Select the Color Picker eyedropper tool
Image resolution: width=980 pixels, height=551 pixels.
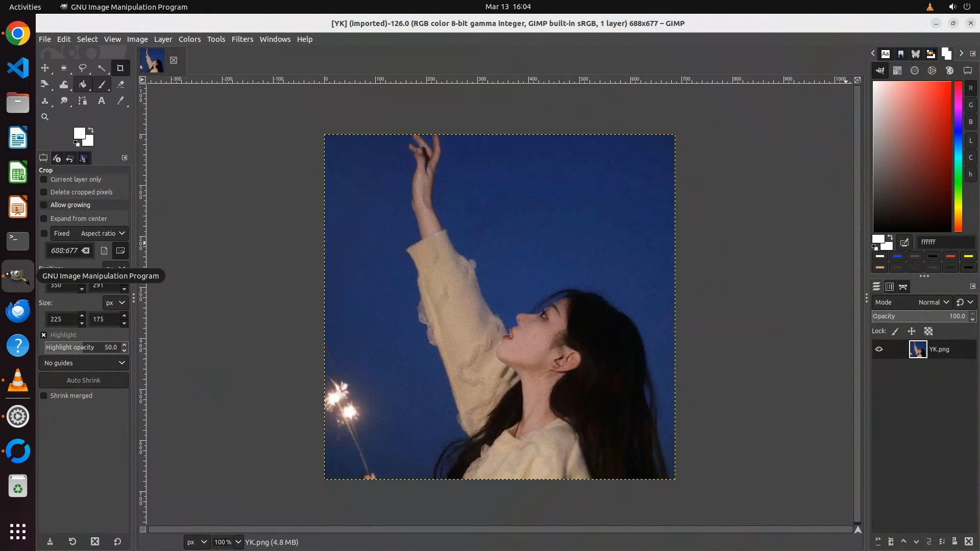tap(120, 101)
